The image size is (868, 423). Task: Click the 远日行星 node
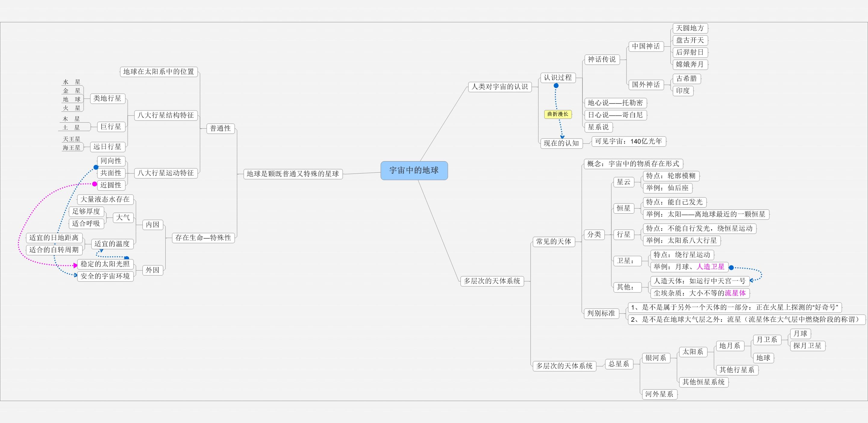108,147
